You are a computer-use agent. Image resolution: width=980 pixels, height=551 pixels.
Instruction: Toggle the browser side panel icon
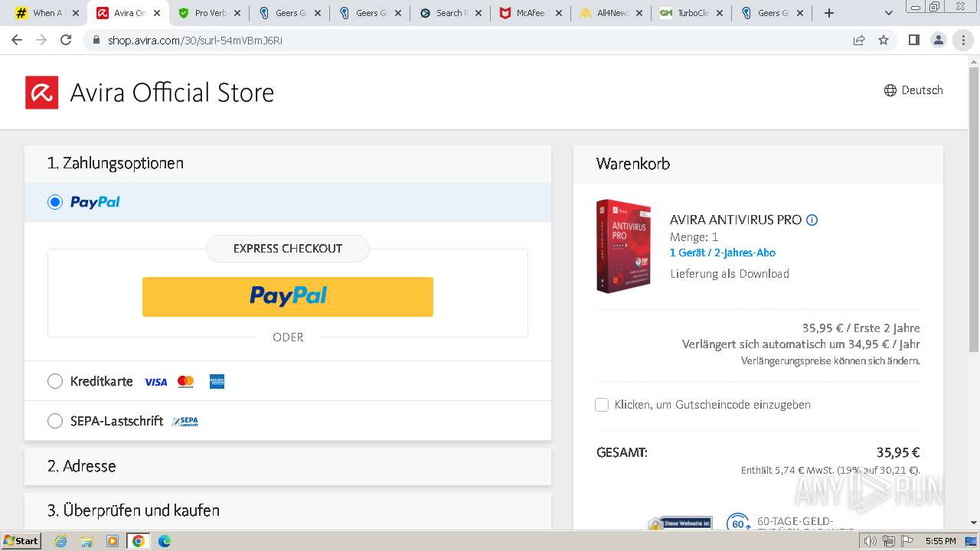pos(913,40)
